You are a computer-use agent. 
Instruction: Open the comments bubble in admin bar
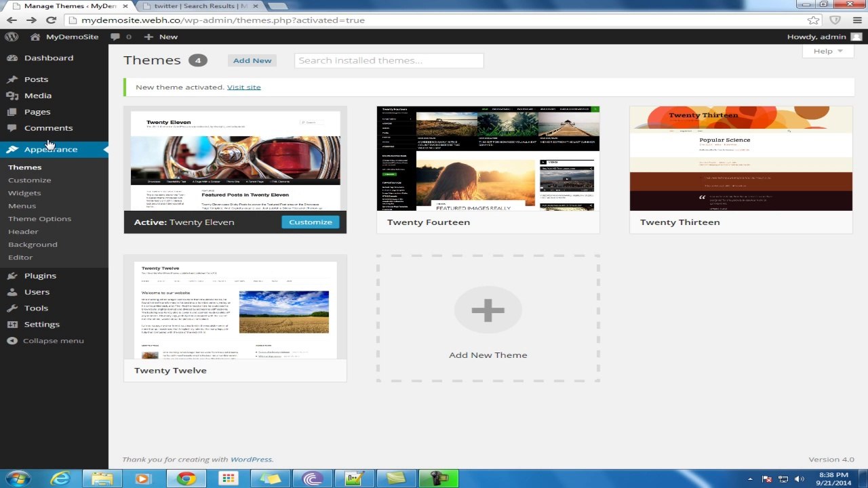pyautogui.click(x=121, y=37)
